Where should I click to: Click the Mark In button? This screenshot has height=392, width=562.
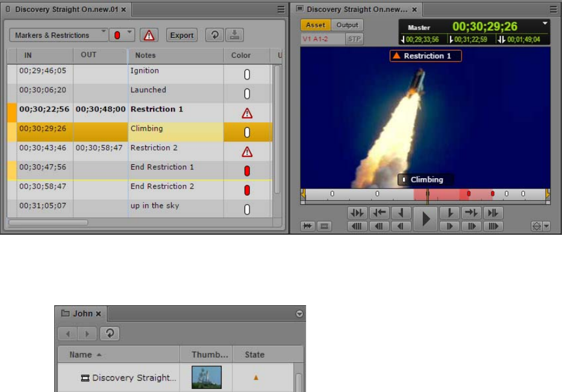[401, 213]
